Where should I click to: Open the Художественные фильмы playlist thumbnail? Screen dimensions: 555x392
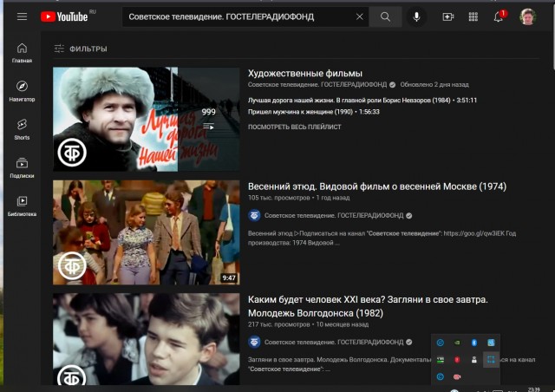coord(147,120)
